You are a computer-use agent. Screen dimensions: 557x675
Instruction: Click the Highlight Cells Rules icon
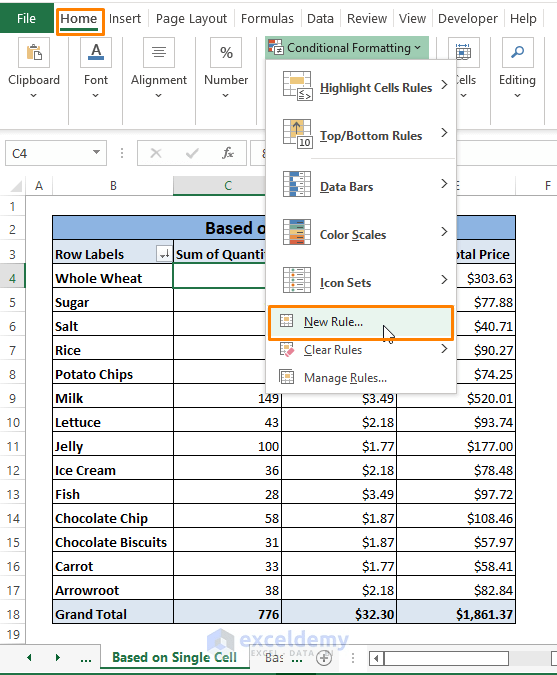click(297, 86)
